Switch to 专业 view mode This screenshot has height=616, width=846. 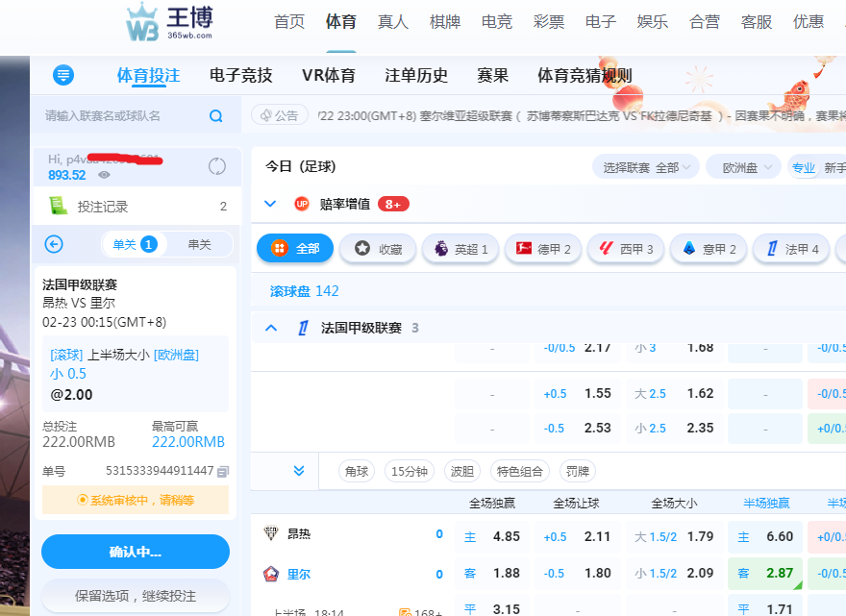[803, 167]
